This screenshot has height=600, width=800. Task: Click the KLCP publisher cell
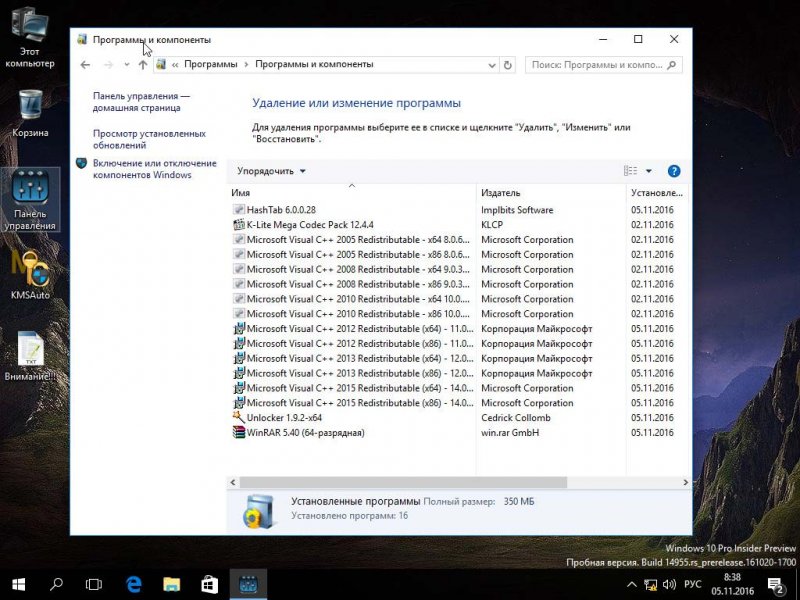[492, 224]
